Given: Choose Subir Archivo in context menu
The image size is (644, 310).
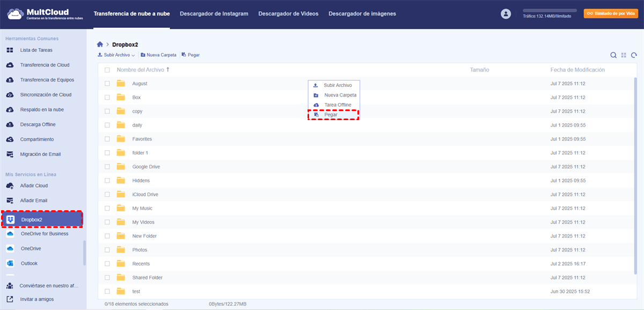Looking at the screenshot, I should pos(333,85).
